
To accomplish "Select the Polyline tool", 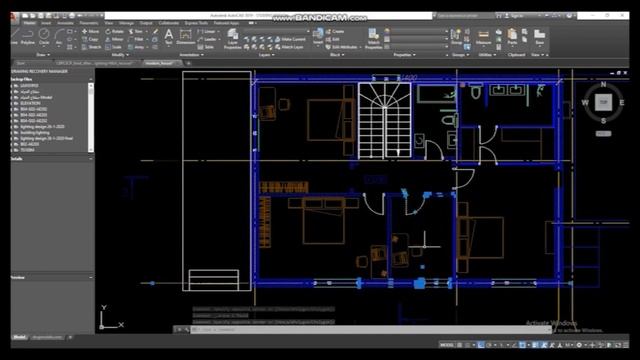I will 28,36.
